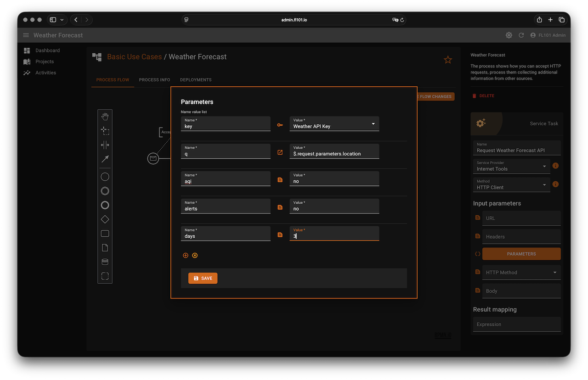The width and height of the screenshot is (588, 380).
Task: Select the hand pan tool
Action: 105,117
